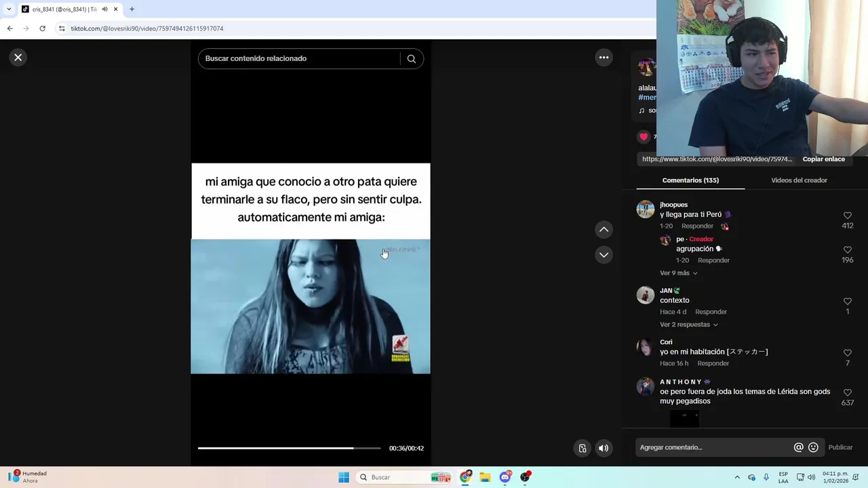The image size is (868, 488).
Task: Click the Publicar button
Action: point(840,447)
